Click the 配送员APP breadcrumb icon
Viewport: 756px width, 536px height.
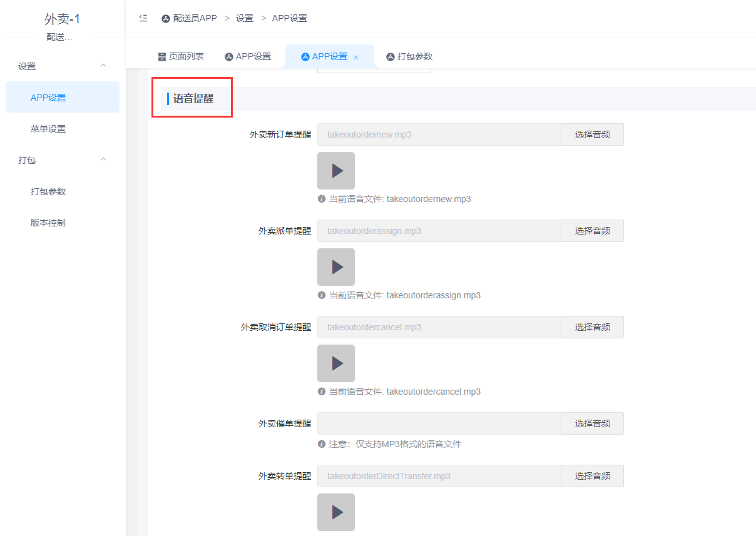pyautogui.click(x=166, y=19)
